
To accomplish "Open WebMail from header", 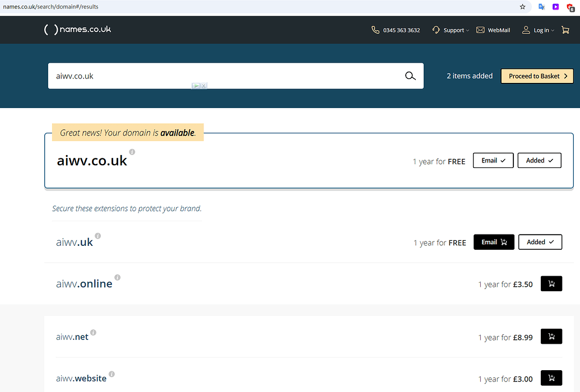I will 493,30.
